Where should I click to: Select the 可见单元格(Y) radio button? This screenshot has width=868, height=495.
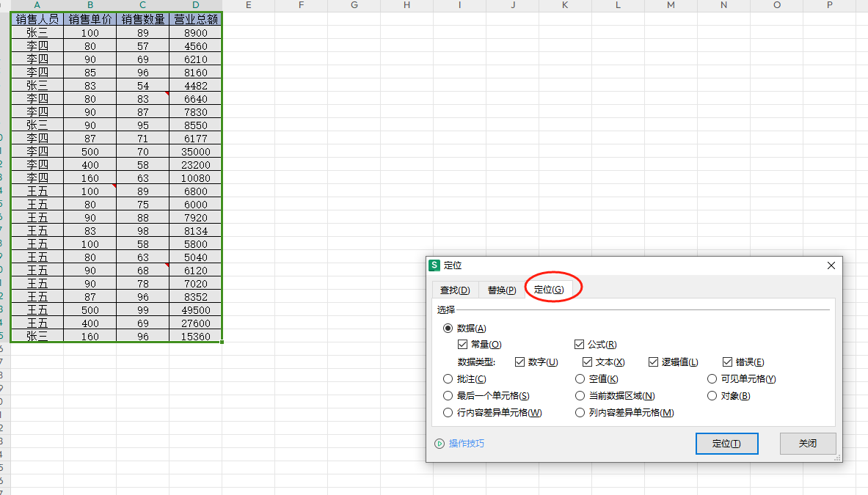(712, 379)
